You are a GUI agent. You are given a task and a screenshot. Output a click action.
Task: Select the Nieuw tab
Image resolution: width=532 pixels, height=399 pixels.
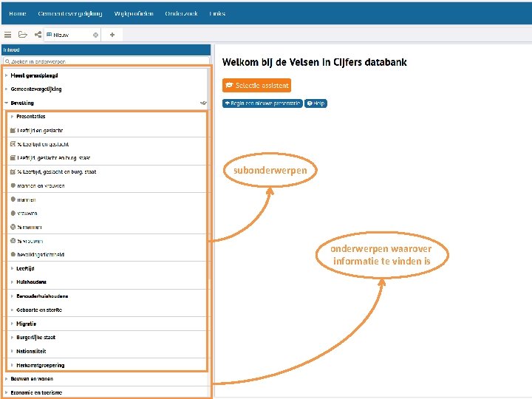tap(72, 35)
